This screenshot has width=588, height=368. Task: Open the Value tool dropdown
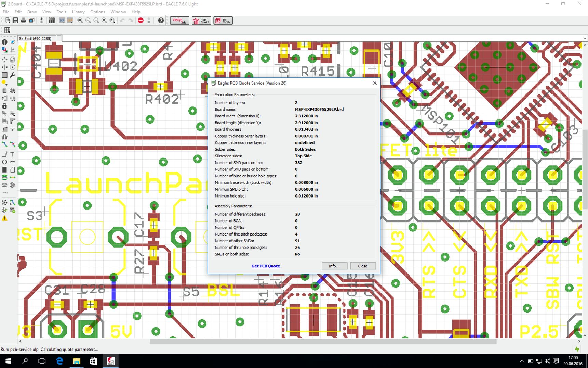(13, 113)
